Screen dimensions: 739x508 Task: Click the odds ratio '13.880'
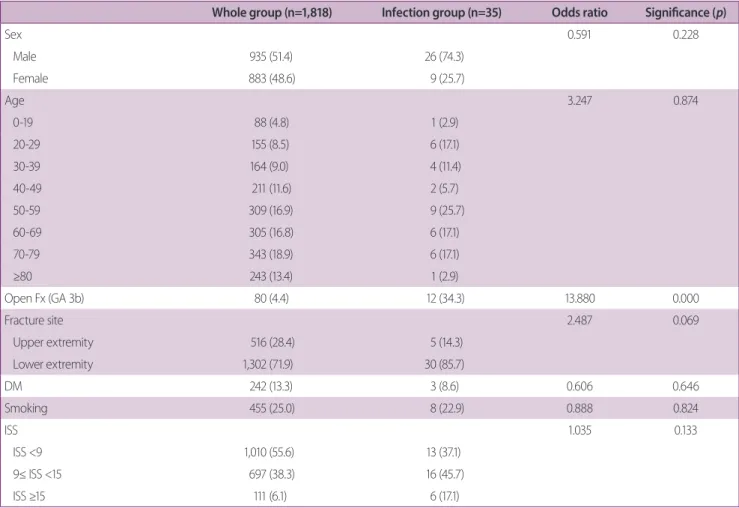(580, 298)
